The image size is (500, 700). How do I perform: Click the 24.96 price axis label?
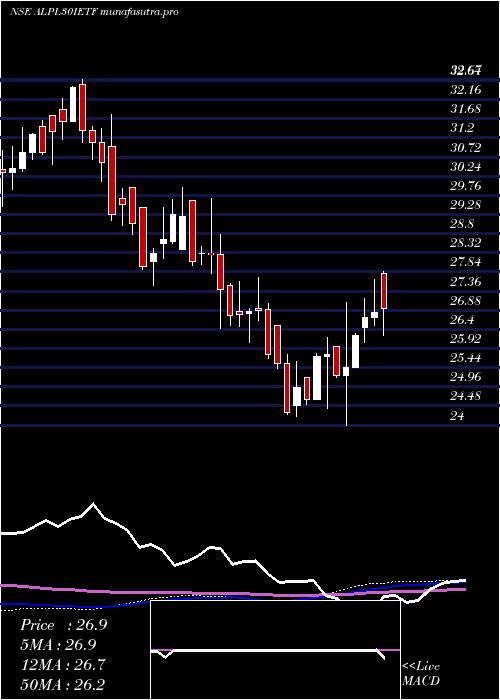466,377
